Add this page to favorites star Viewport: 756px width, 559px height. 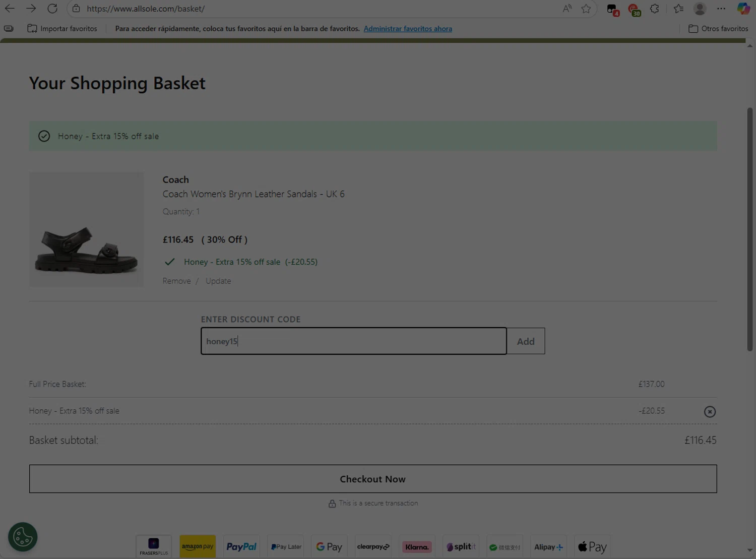(586, 9)
